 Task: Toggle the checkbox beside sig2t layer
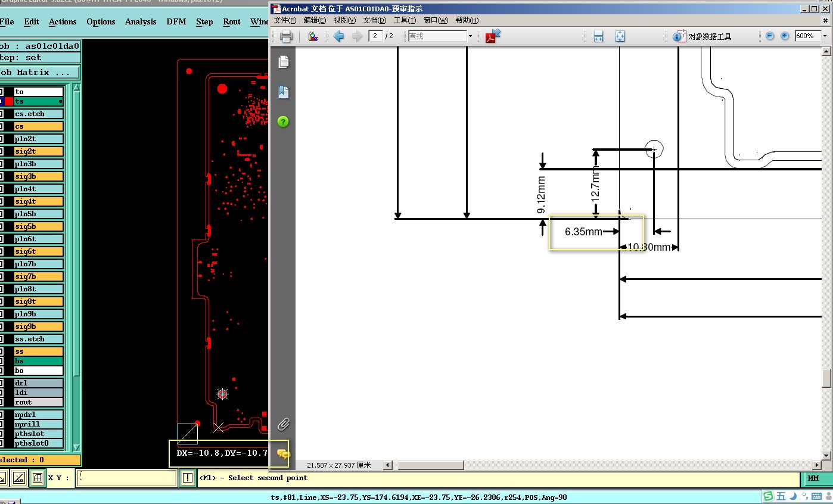[1, 151]
